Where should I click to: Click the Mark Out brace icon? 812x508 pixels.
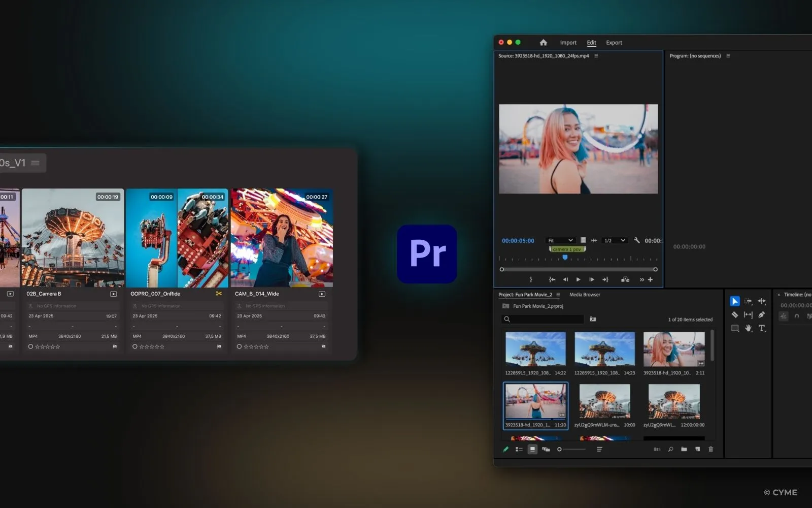click(531, 279)
